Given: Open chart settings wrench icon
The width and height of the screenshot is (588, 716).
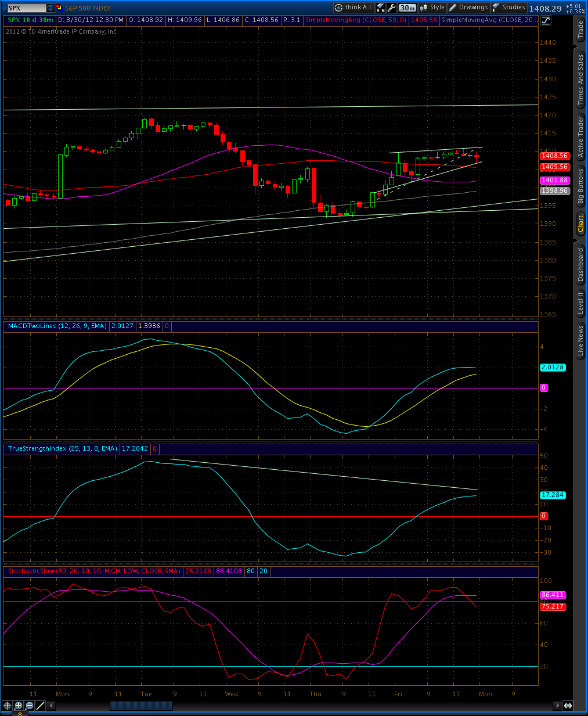Looking at the screenshot, I should [392, 8].
